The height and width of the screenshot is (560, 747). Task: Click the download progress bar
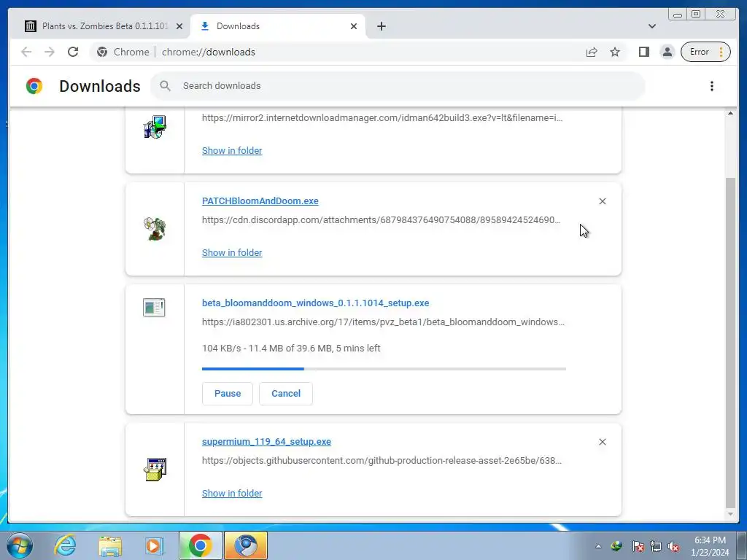click(384, 368)
